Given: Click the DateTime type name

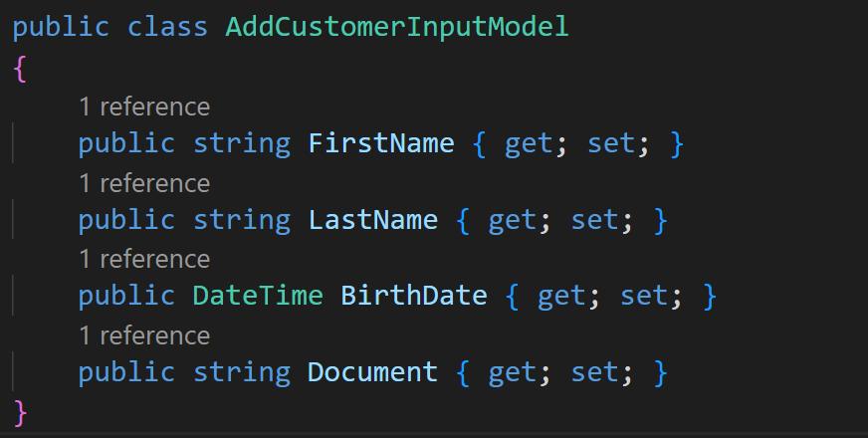Looking at the screenshot, I should click(258, 295).
